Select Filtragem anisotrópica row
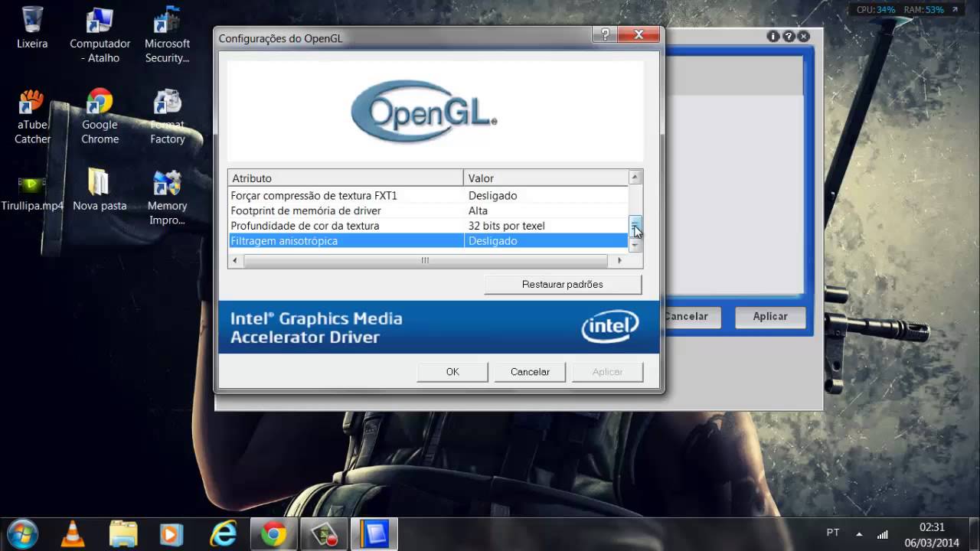This screenshot has width=980, height=551. tap(428, 241)
